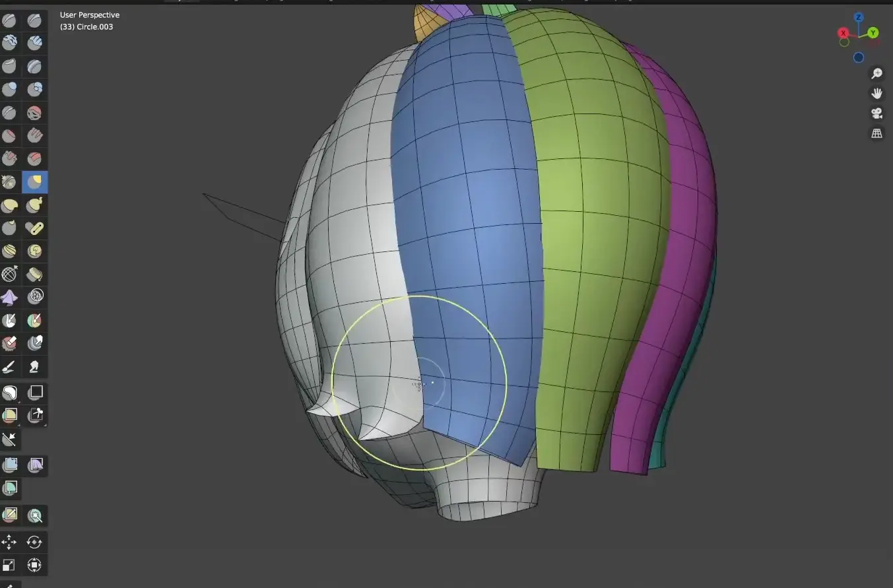Expand the Box Trim tool group

(34, 416)
